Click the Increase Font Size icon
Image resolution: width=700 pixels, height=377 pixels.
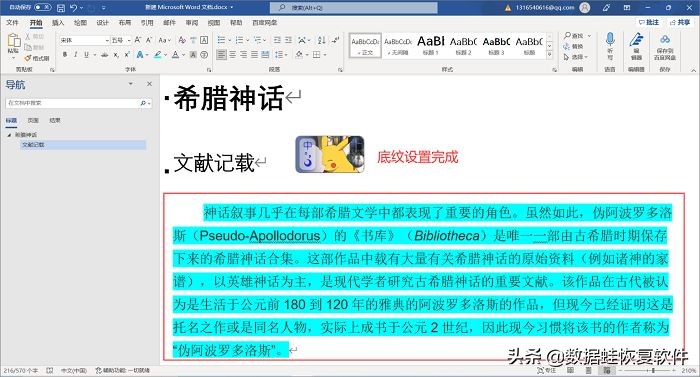138,40
